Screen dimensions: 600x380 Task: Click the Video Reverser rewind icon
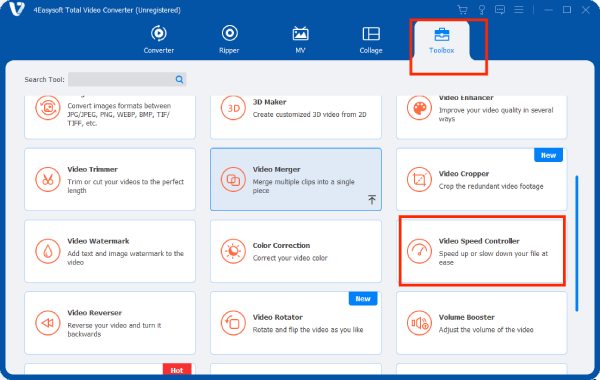48,323
